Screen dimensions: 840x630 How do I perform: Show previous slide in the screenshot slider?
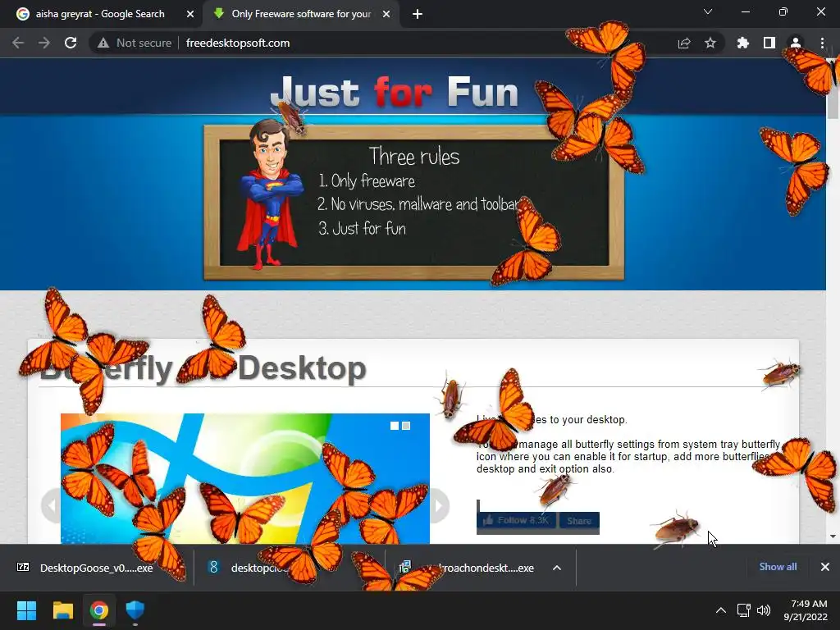52,505
